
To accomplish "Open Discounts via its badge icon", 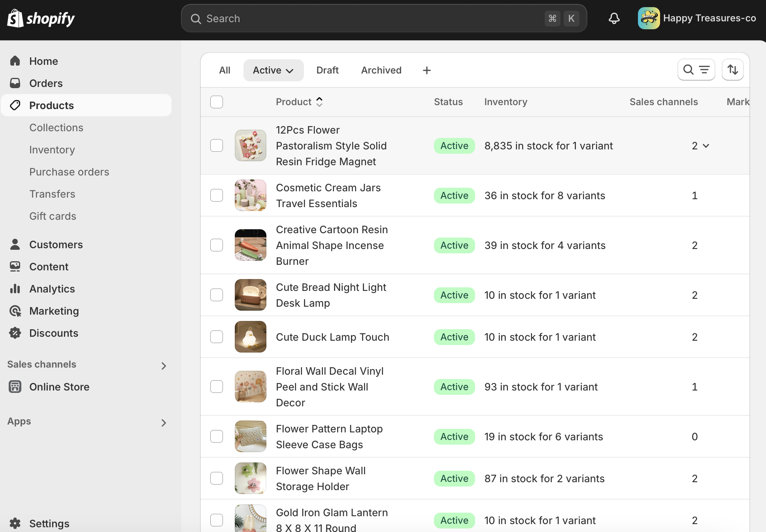I will [x=15, y=333].
